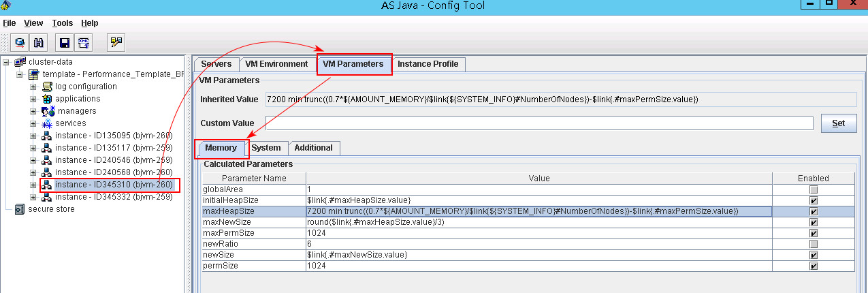Click the connect to database toolbar icon
868x293 pixels.
pos(20,43)
